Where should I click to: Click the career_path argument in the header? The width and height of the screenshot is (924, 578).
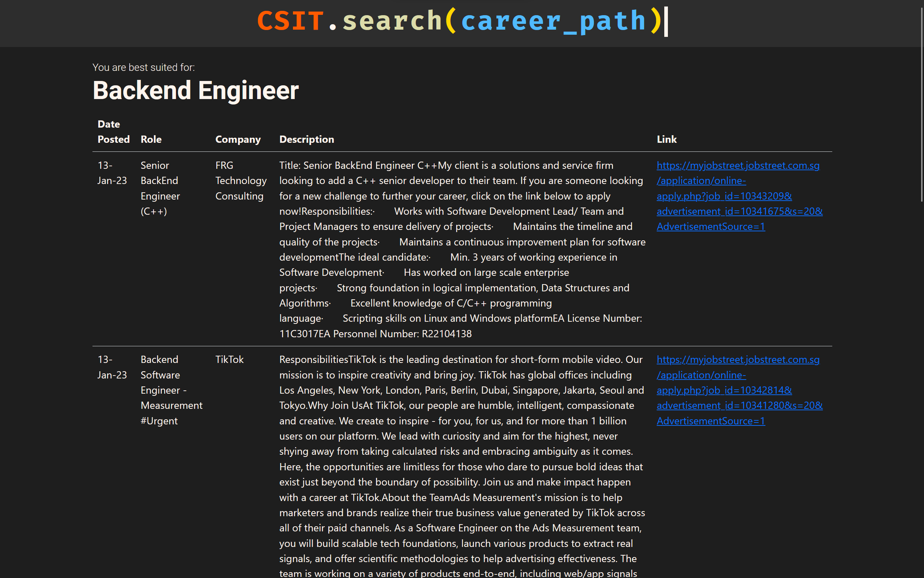[x=553, y=21]
